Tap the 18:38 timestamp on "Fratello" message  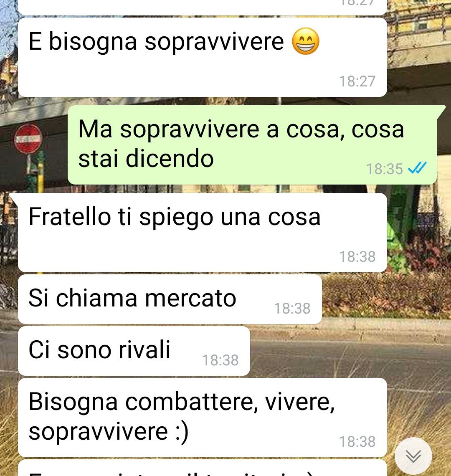pos(357,257)
